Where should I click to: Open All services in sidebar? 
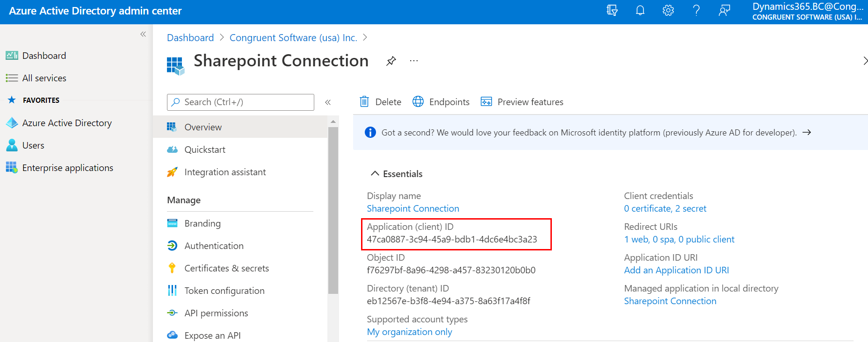click(44, 78)
